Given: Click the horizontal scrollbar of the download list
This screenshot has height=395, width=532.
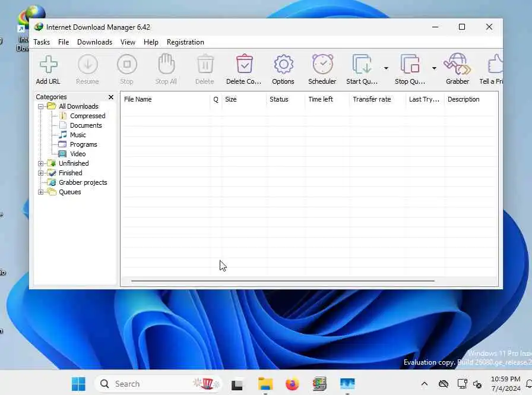Looking at the screenshot, I should point(283,281).
